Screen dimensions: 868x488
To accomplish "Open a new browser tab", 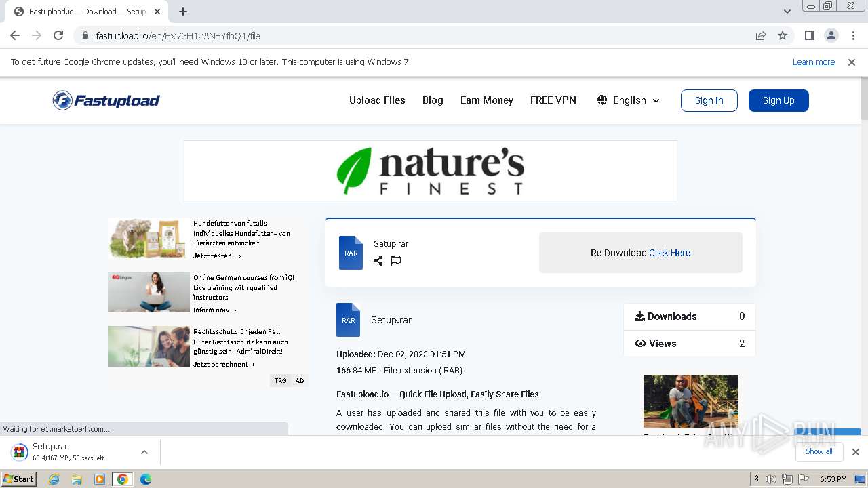I will pos(182,12).
